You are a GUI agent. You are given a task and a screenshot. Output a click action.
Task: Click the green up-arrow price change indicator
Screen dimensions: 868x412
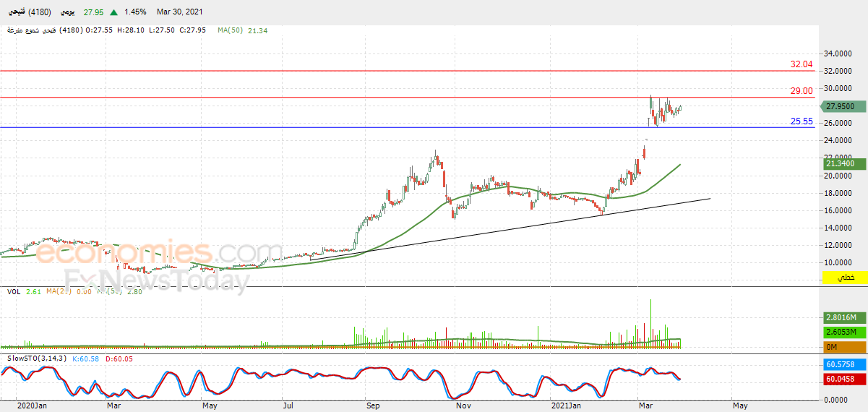pos(113,12)
